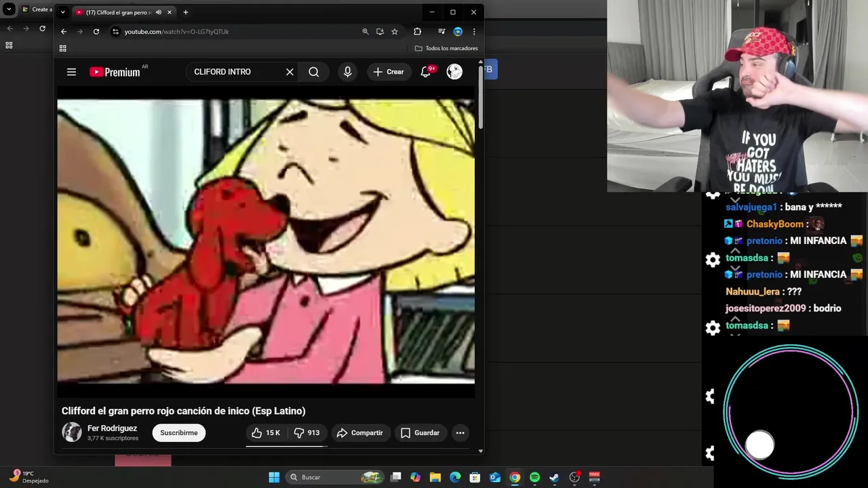This screenshot has width=868, height=488.
Task: Open the Chrome zoom magnifier icon
Action: click(x=366, y=31)
